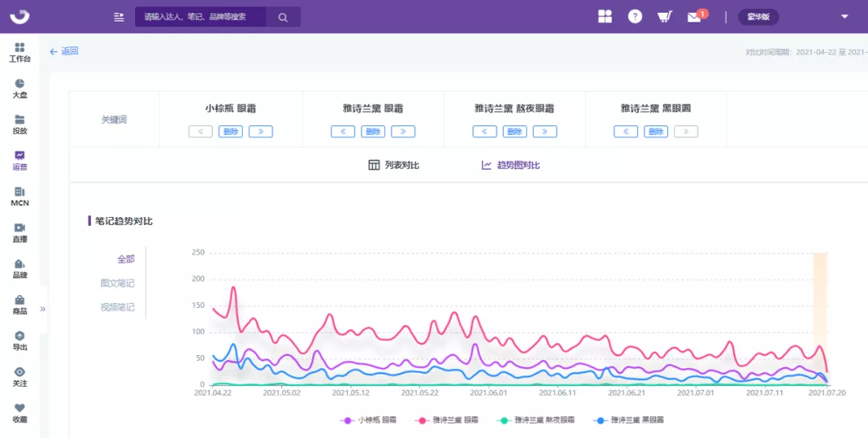Screen dimensions: 868x438
Task: Open the mail messages icon
Action: (x=694, y=17)
